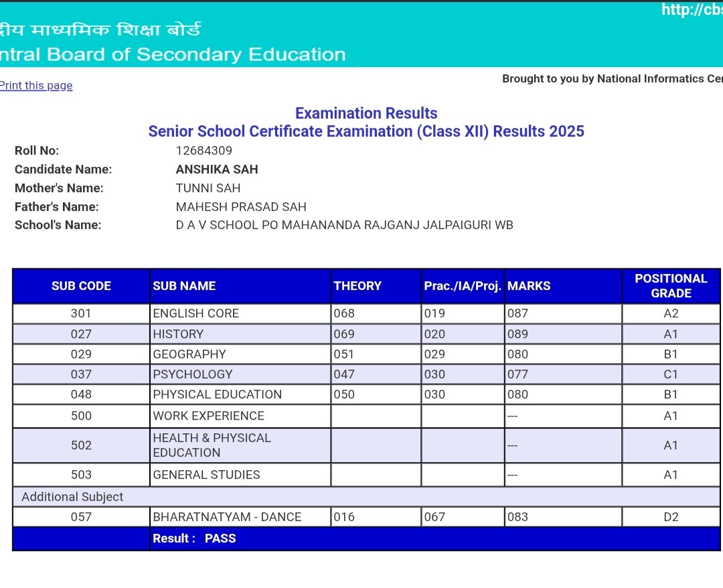Select the SUB CODE column header
This screenshot has height=588, width=723.
[x=81, y=286]
